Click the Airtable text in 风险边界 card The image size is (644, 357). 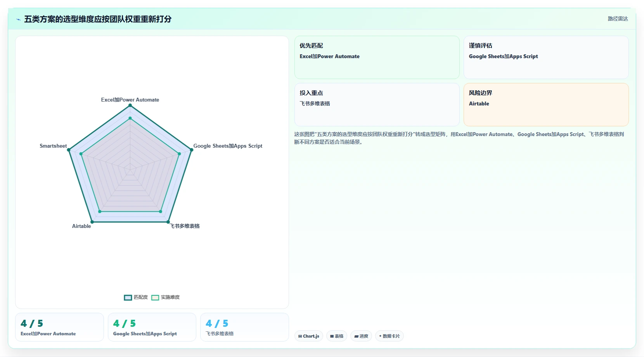coord(479,103)
